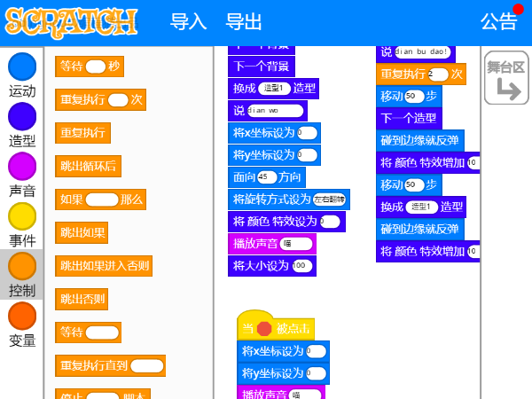Select the purple 造型 (Looks) category circle
The image size is (532, 399).
point(22,116)
